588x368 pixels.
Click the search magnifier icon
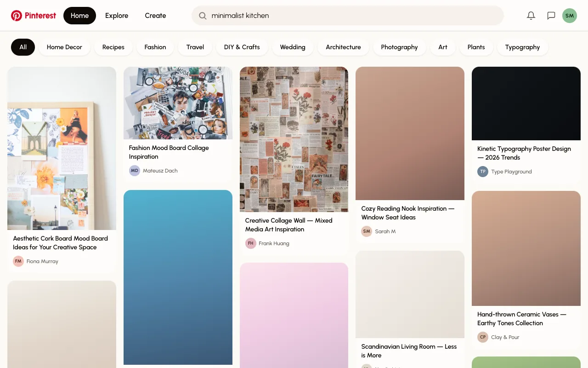202,16
